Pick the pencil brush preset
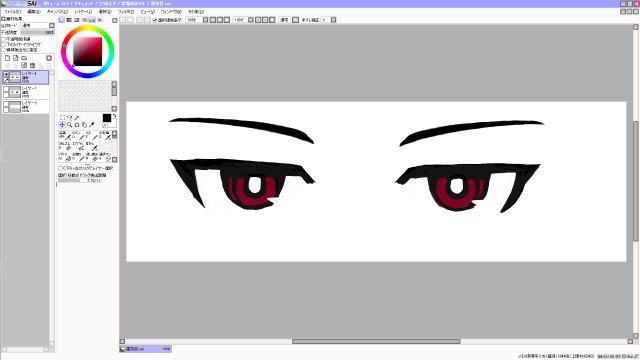640x360 pixels. (x=65, y=136)
